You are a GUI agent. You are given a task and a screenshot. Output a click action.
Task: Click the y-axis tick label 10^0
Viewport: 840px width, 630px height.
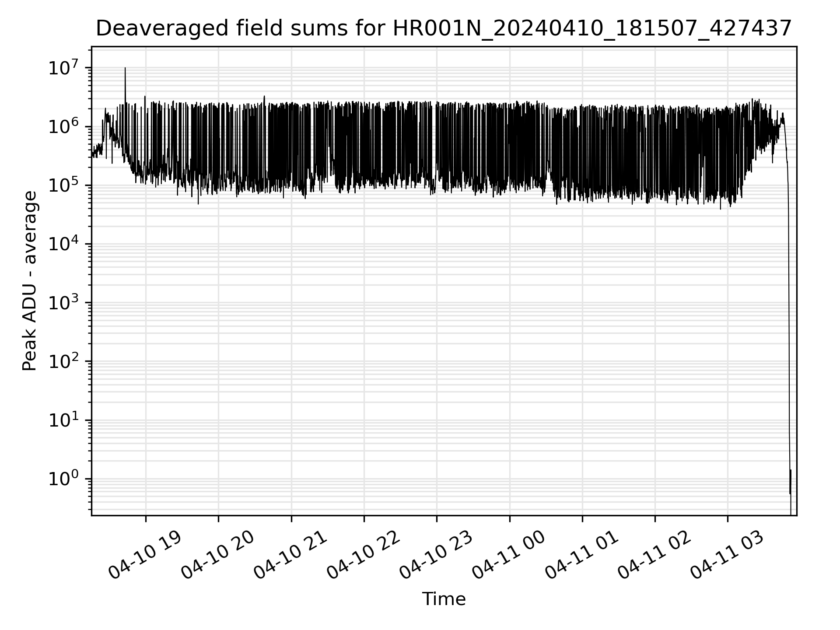(x=64, y=479)
